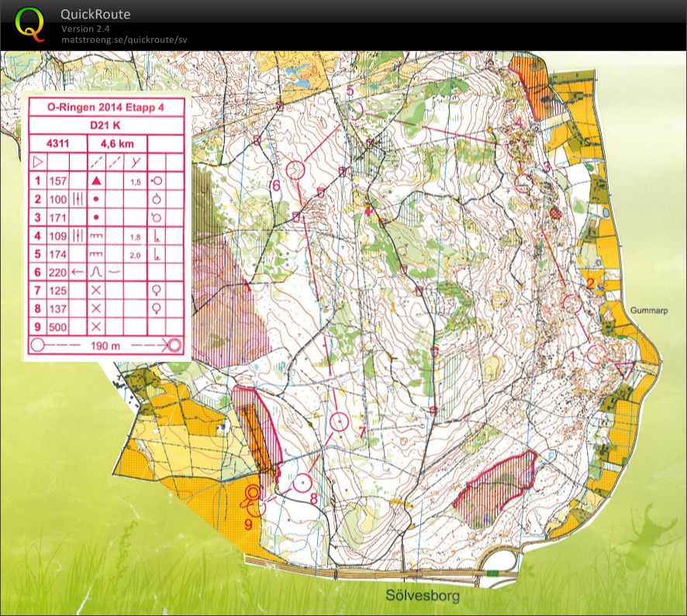Click the dot symbol in row 3
687x616 pixels.
tap(96, 217)
